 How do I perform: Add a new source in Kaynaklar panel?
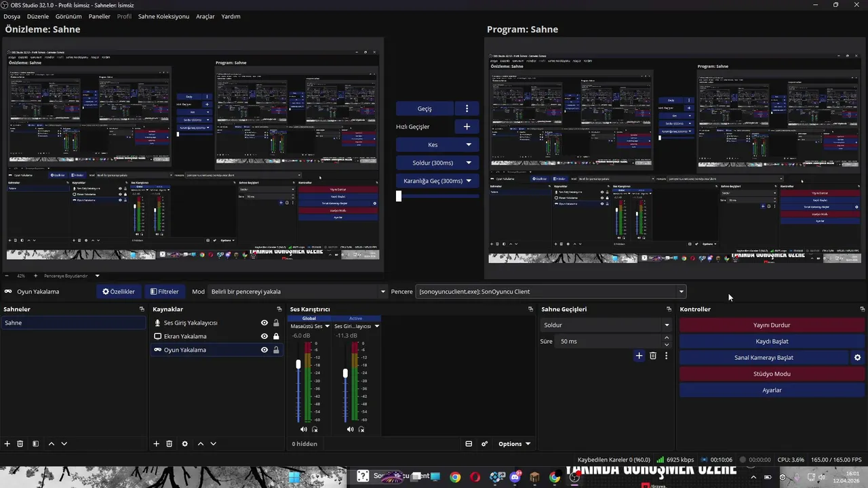[x=156, y=444]
